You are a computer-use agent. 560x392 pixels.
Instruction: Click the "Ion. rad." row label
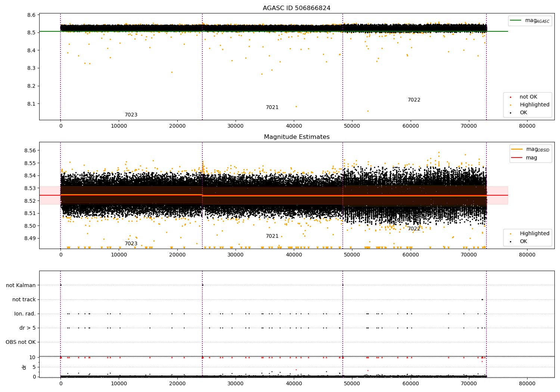(x=25, y=314)
